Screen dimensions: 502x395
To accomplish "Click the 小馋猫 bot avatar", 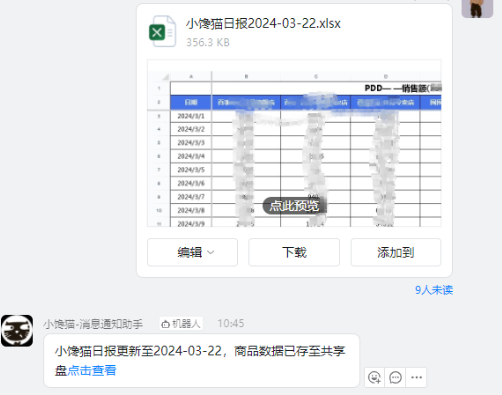I will [x=17, y=331].
